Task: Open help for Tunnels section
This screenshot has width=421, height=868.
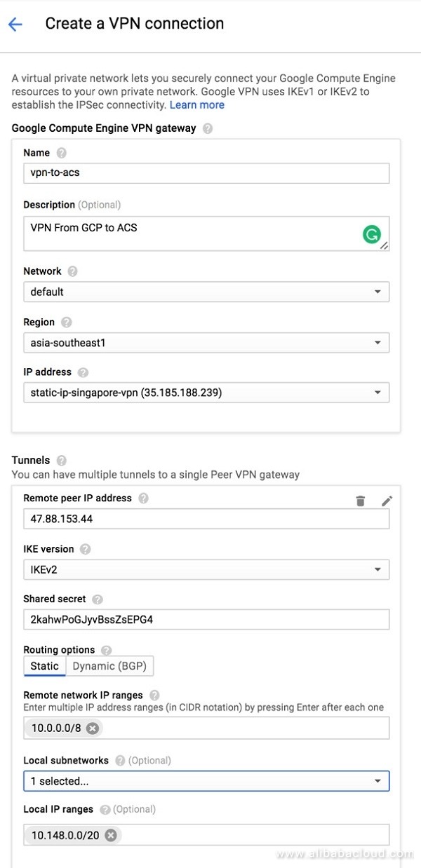Action: tap(62, 461)
